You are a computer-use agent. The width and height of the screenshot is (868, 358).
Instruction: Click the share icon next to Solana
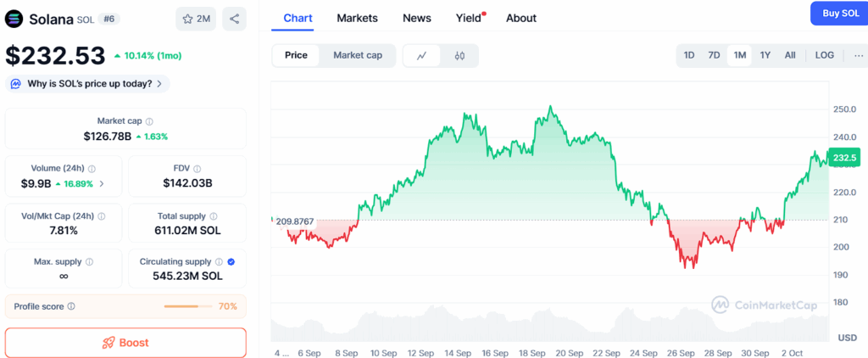234,19
